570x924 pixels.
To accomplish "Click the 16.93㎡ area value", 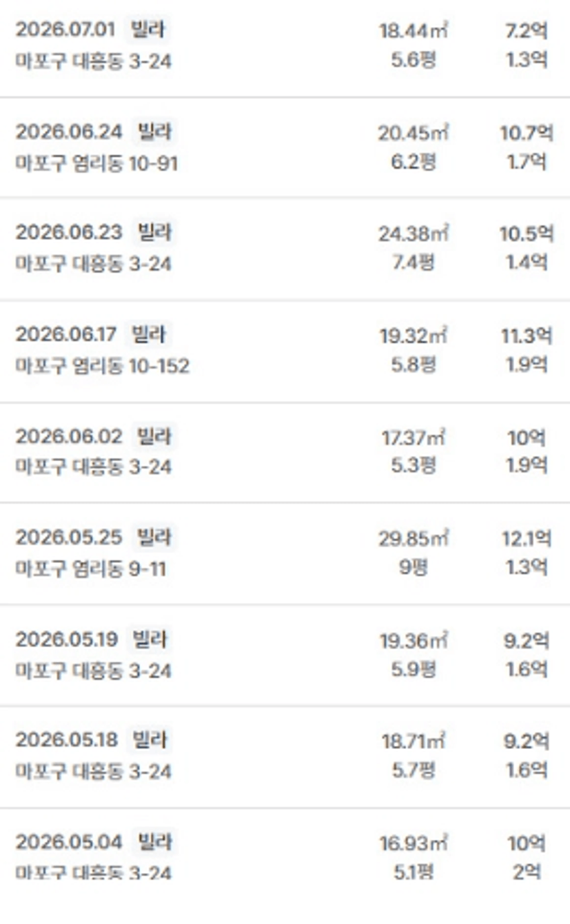I will 414,843.
